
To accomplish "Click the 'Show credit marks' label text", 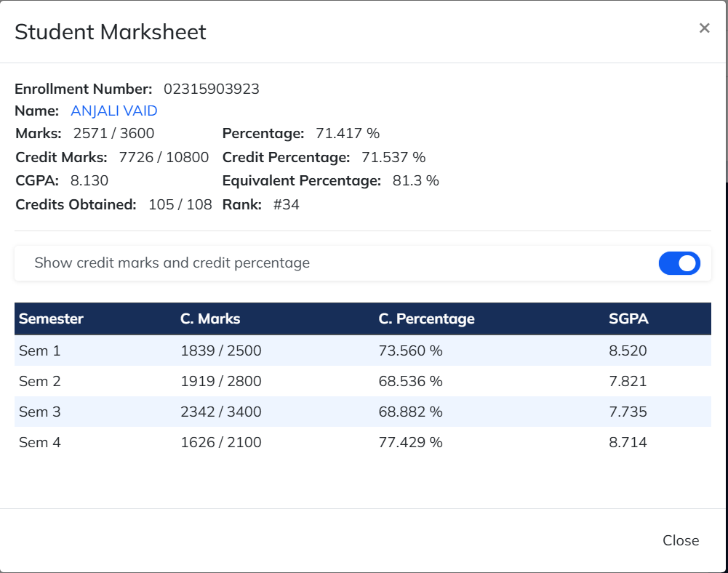I will 172,263.
